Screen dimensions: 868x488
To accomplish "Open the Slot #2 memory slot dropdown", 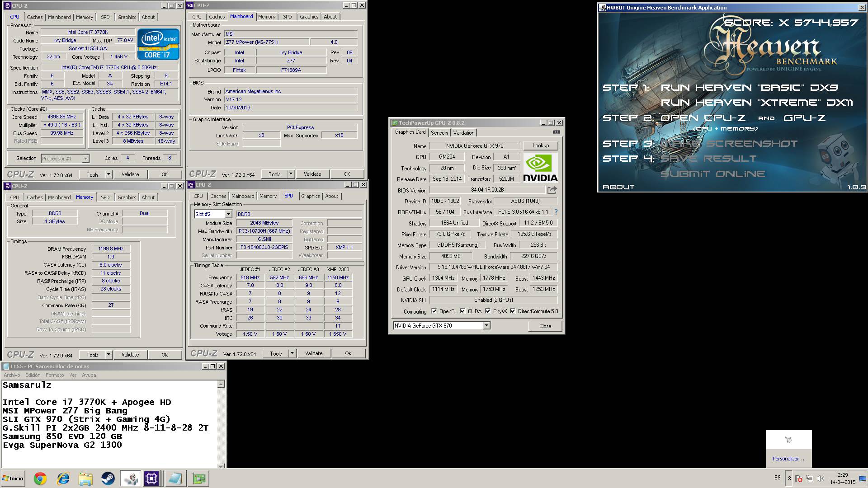I will (x=228, y=214).
